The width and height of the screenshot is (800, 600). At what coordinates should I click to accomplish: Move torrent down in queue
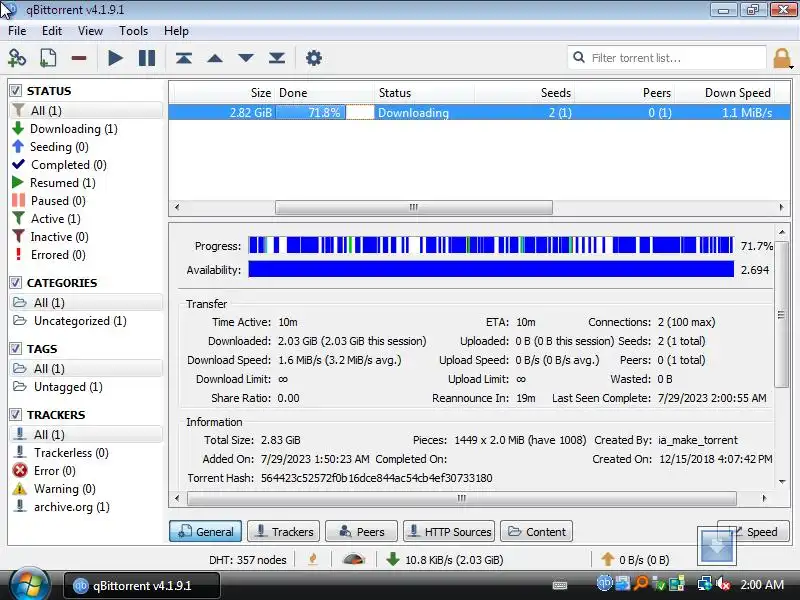point(246,58)
